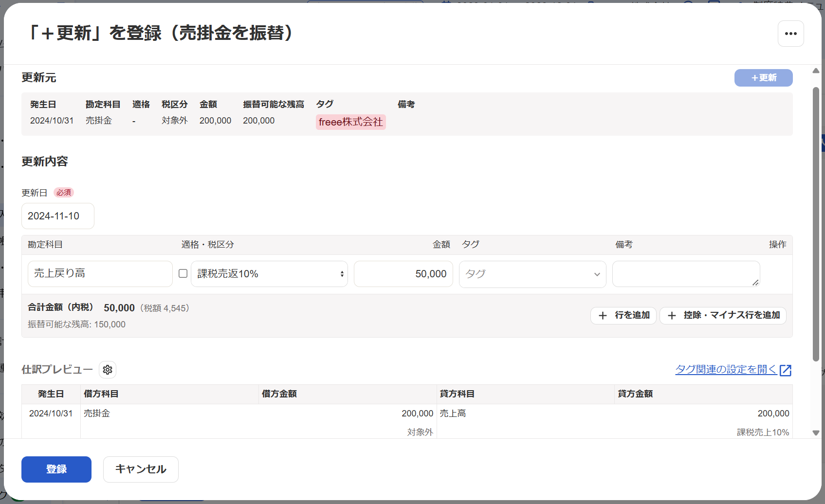Click 売上高 in the 仕訳プレビュー table
This screenshot has height=504, width=825.
coord(453,414)
